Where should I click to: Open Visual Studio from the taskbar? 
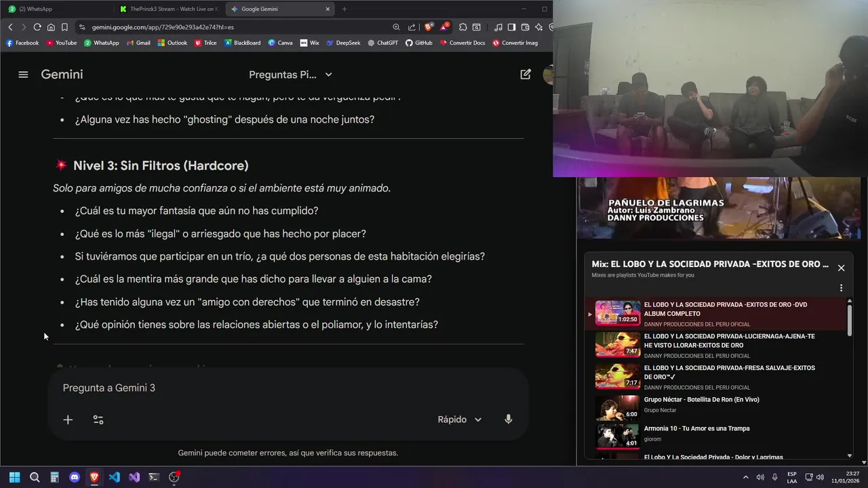[x=134, y=477]
